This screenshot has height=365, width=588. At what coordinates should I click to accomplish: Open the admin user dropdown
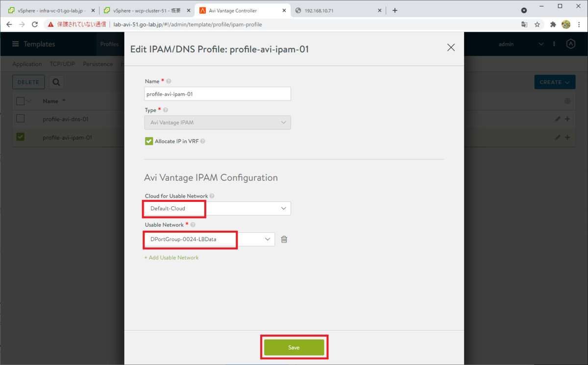point(521,44)
